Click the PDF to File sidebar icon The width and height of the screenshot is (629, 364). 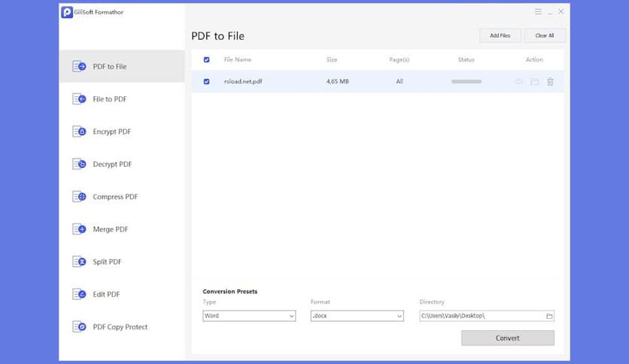pos(79,66)
